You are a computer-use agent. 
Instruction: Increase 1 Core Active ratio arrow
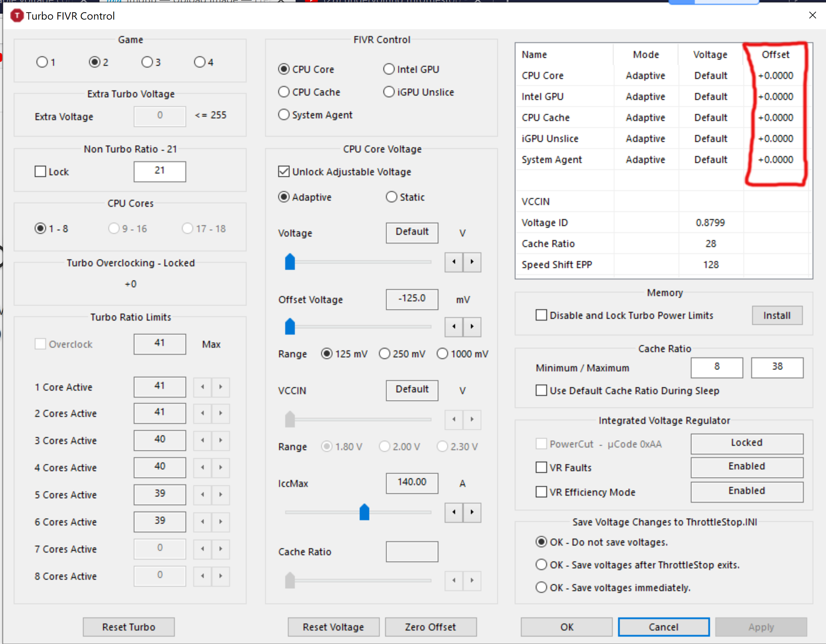pyautogui.click(x=220, y=387)
